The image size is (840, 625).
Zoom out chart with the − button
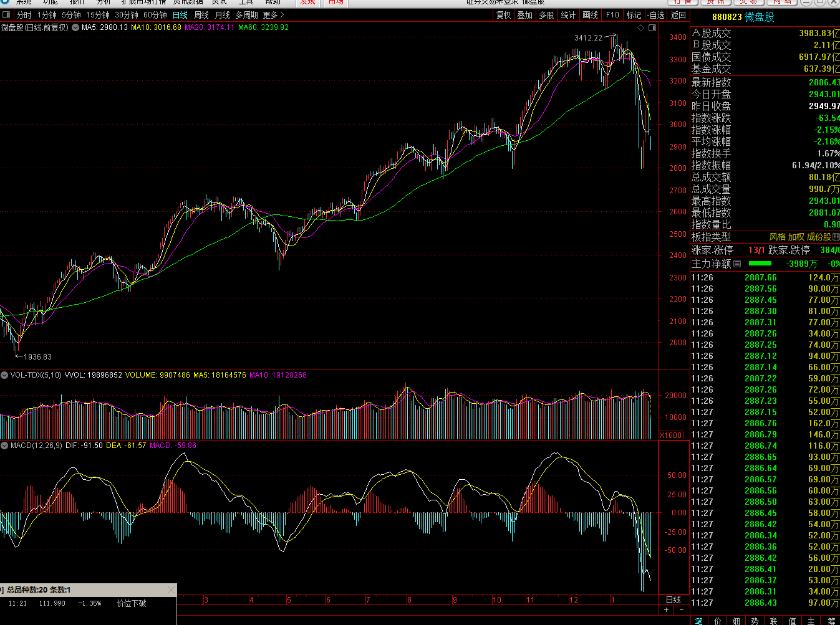pos(682,610)
